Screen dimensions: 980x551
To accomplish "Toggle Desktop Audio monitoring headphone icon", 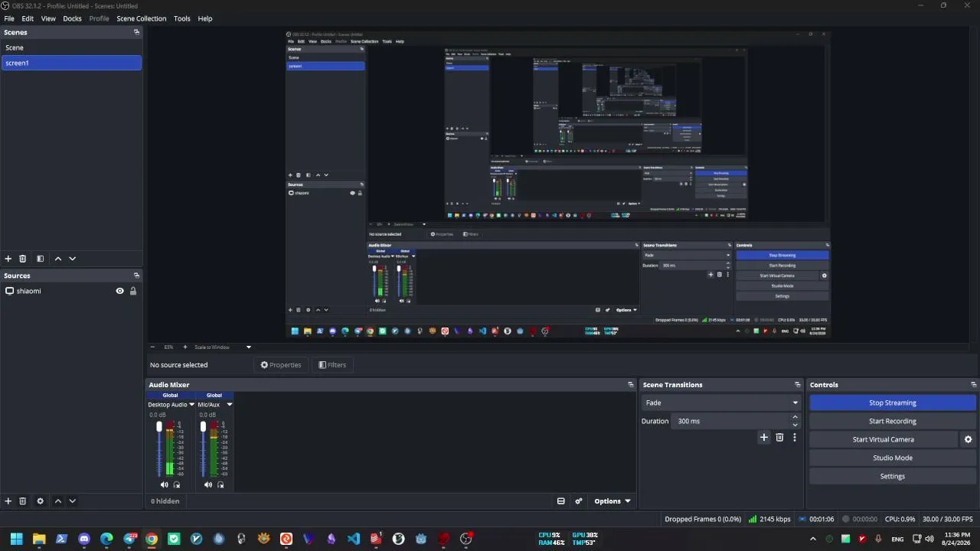I will point(177,484).
